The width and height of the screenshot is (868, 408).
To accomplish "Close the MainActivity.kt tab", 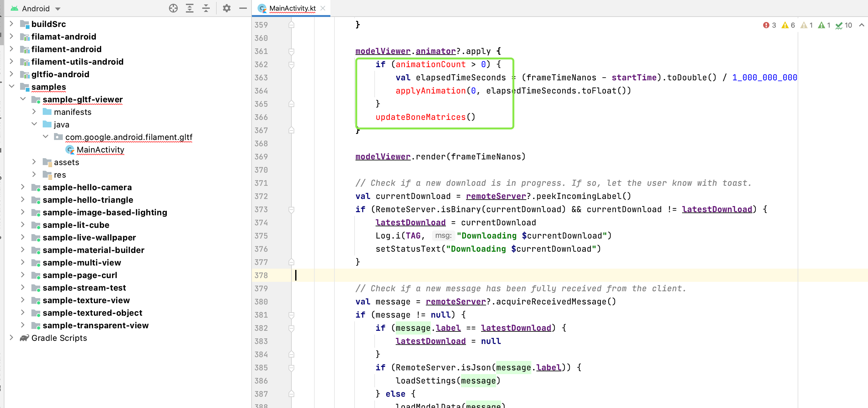I will (323, 8).
